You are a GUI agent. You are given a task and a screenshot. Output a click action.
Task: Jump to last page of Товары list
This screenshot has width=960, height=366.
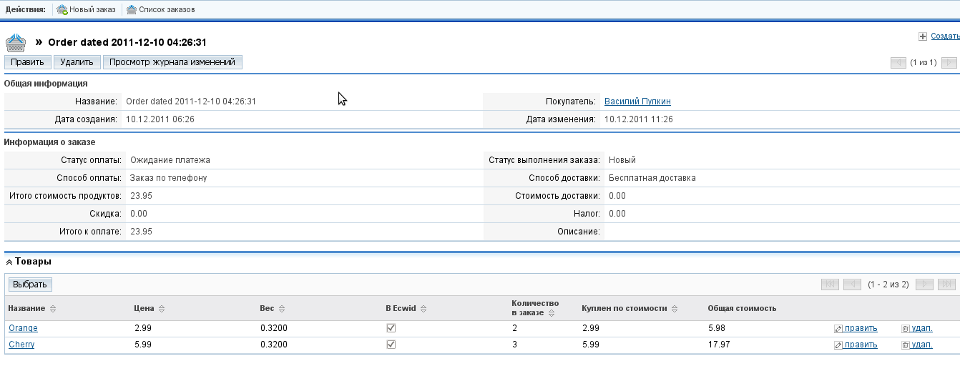coord(947,284)
